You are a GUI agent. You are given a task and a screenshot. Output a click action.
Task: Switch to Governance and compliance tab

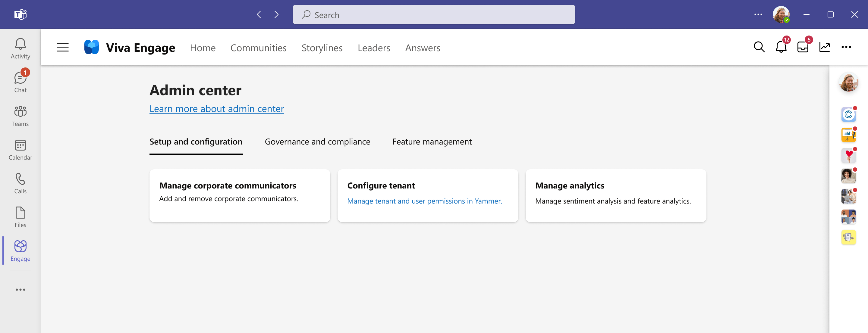[x=317, y=142]
